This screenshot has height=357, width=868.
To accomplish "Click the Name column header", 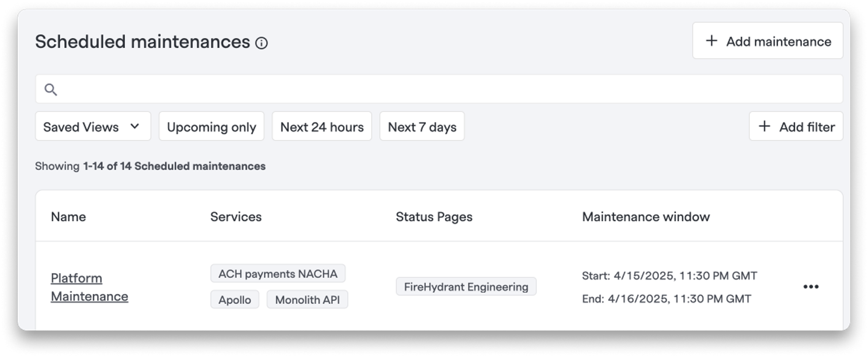I will [x=68, y=216].
